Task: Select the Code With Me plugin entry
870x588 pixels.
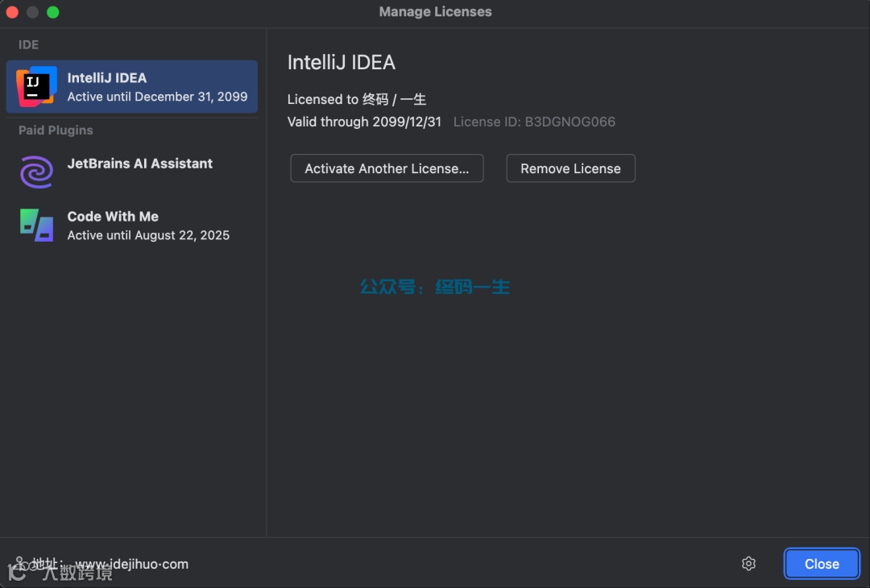Action: click(x=131, y=226)
